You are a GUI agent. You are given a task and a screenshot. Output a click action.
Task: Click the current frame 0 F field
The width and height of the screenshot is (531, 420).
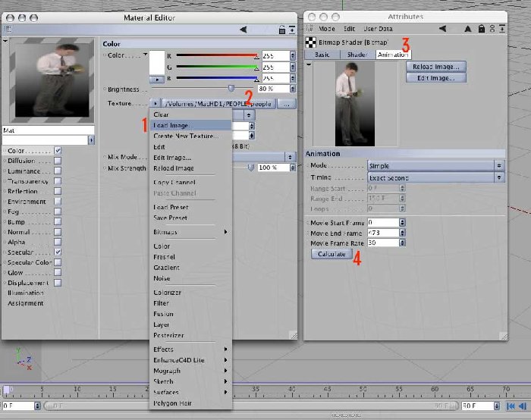[18, 406]
